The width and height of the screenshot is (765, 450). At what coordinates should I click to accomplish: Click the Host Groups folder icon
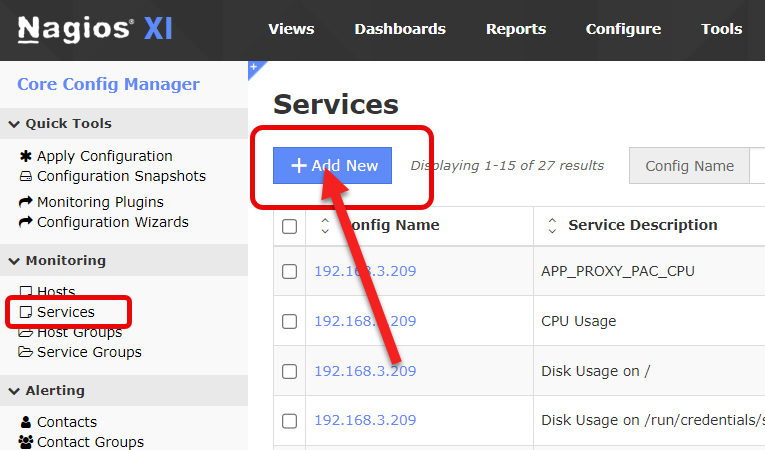point(26,332)
